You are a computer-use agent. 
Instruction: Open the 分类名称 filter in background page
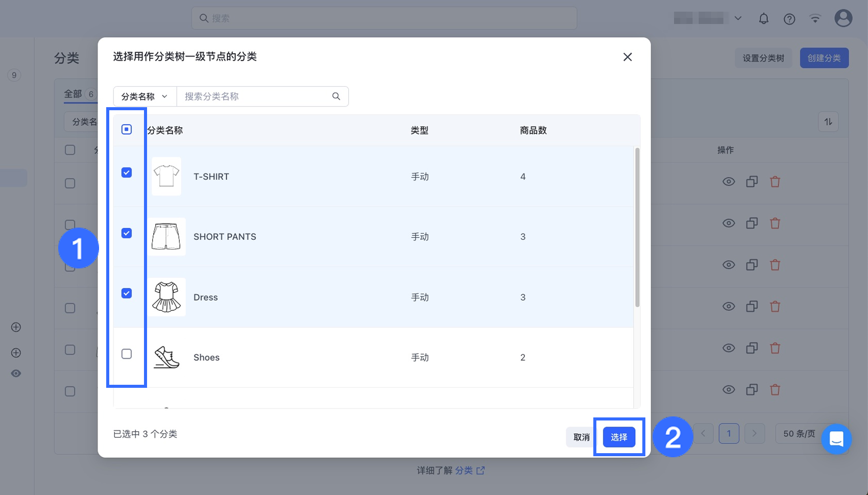pyautogui.click(x=82, y=122)
